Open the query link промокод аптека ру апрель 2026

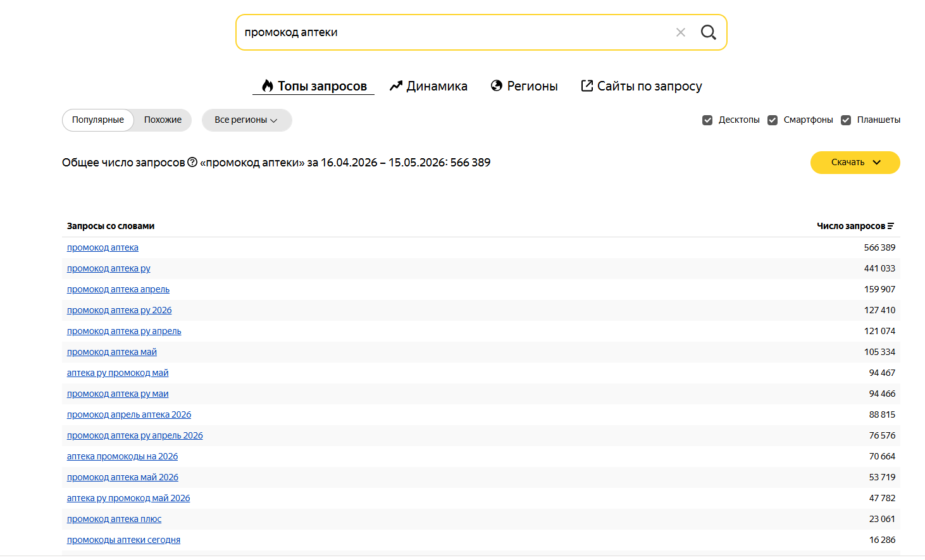pyautogui.click(x=135, y=435)
